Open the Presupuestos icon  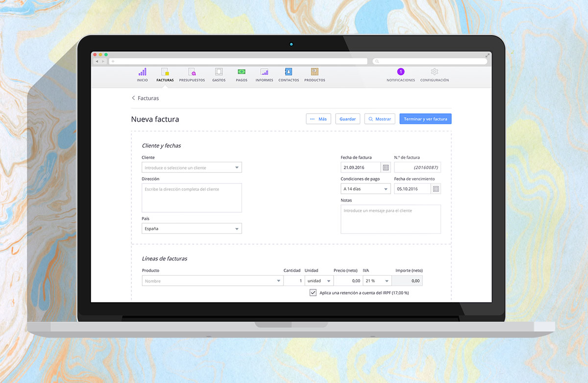192,72
